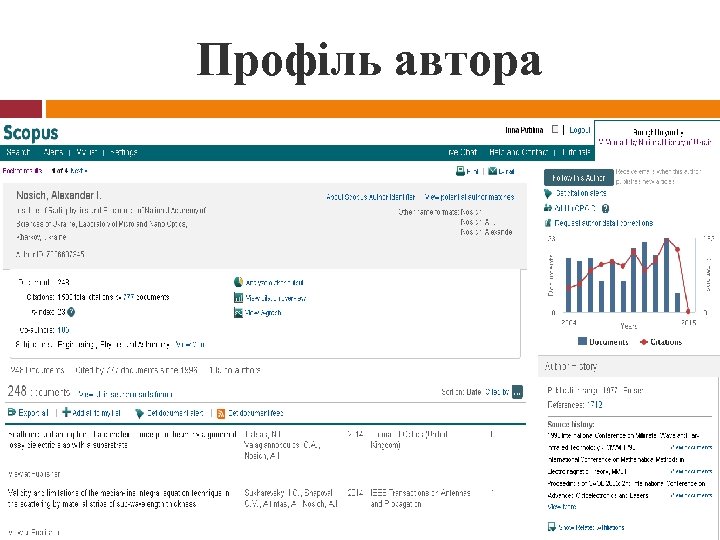Expand the box next to user name
The image size is (720, 540).
coord(555,130)
